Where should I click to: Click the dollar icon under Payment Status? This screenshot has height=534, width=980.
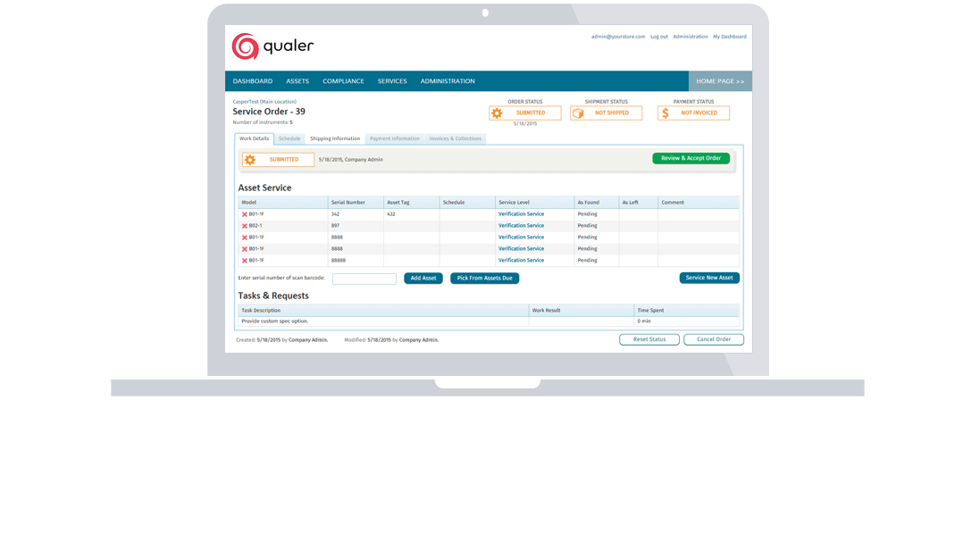point(666,113)
